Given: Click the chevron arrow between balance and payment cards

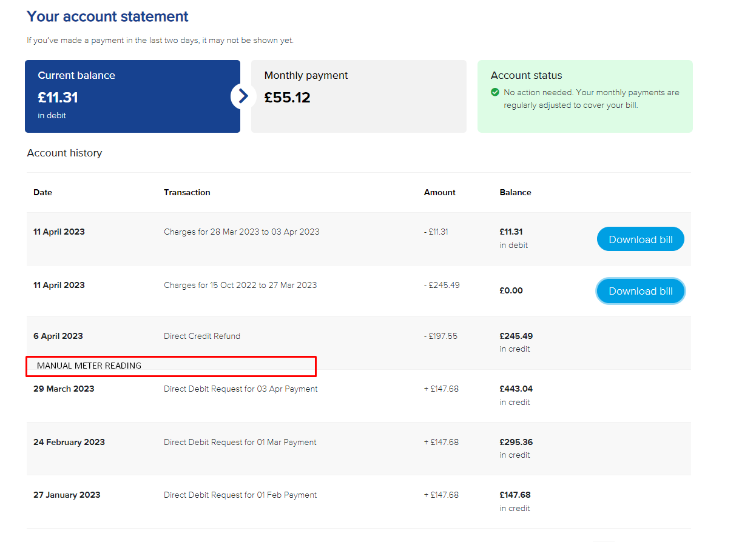Looking at the screenshot, I should tap(243, 96).
